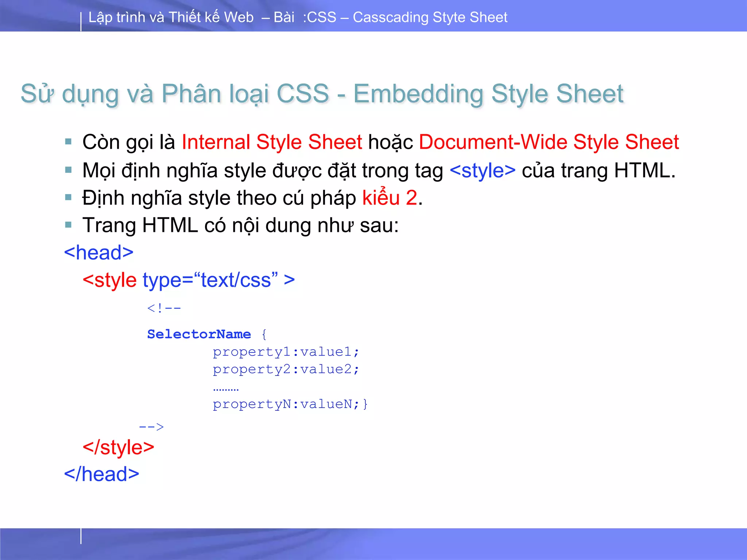Click the red closing '</style>' tag
This screenshot has height=560, width=747.
click(118, 447)
